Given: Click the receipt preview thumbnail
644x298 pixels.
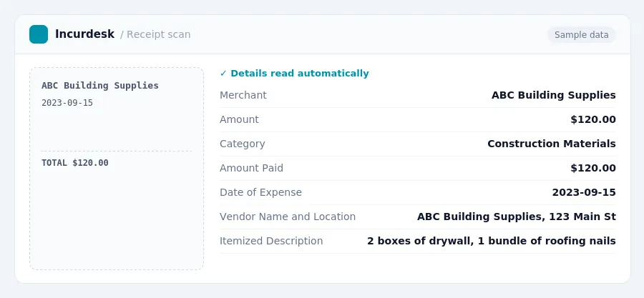Looking at the screenshot, I should [x=117, y=169].
